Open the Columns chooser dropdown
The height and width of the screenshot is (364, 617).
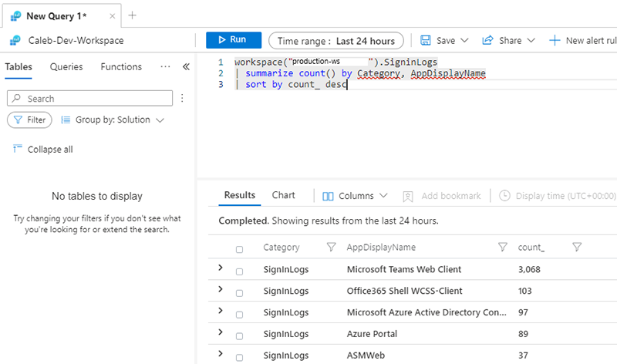[x=355, y=196]
